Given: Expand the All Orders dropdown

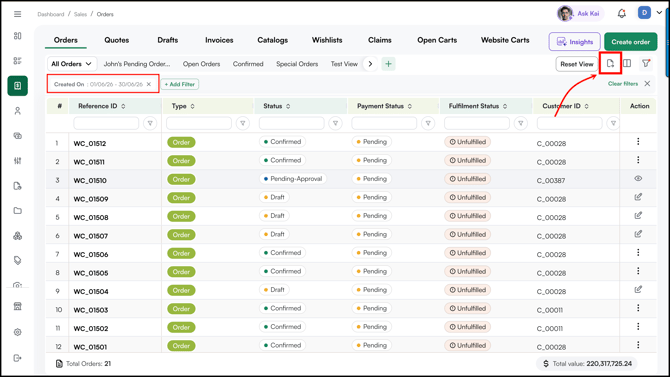Looking at the screenshot, I should click(71, 64).
